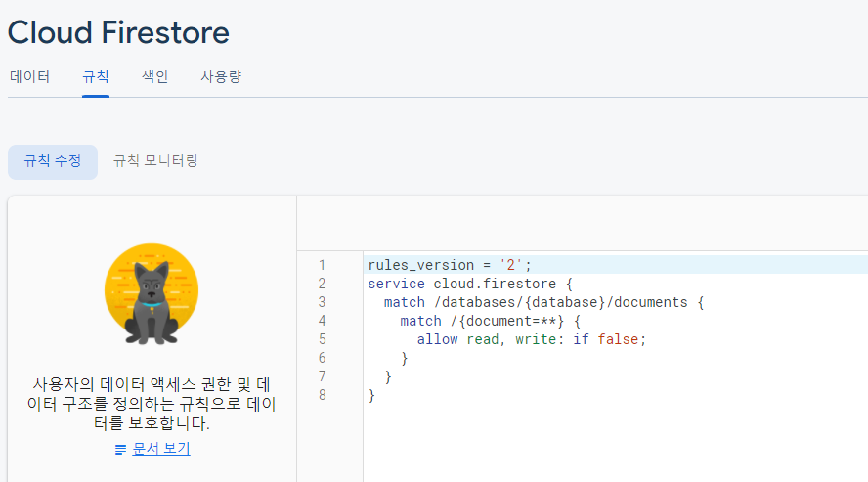Place cursor in rules_version = '2' line

coord(450,265)
